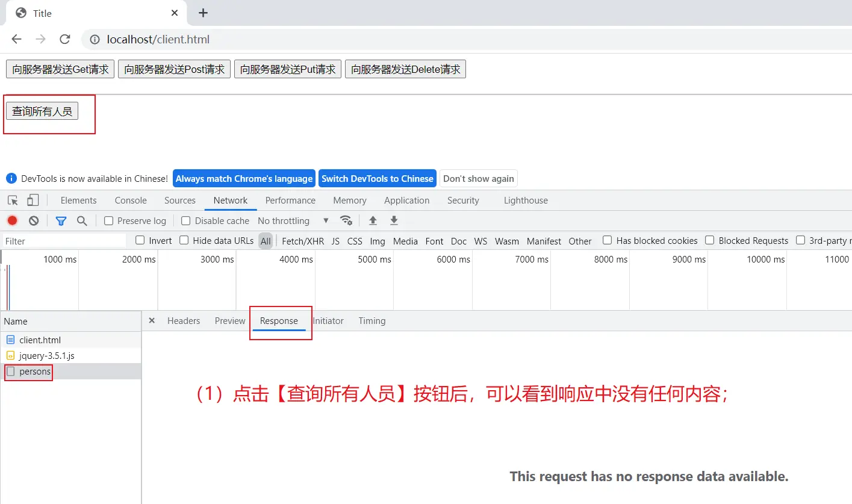
Task: Click the import HAR file upload icon
Action: pos(373,220)
